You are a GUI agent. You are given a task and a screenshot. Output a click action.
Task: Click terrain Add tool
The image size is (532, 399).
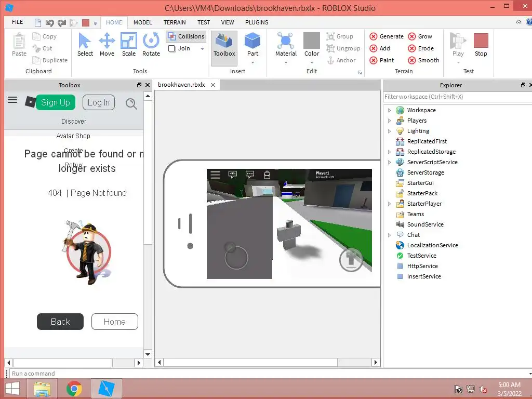coord(380,48)
